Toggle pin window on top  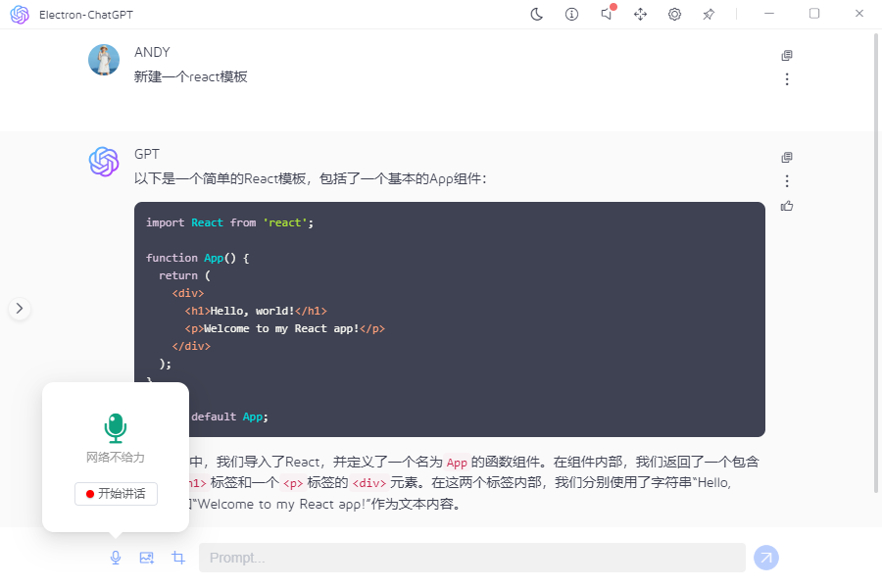[709, 14]
